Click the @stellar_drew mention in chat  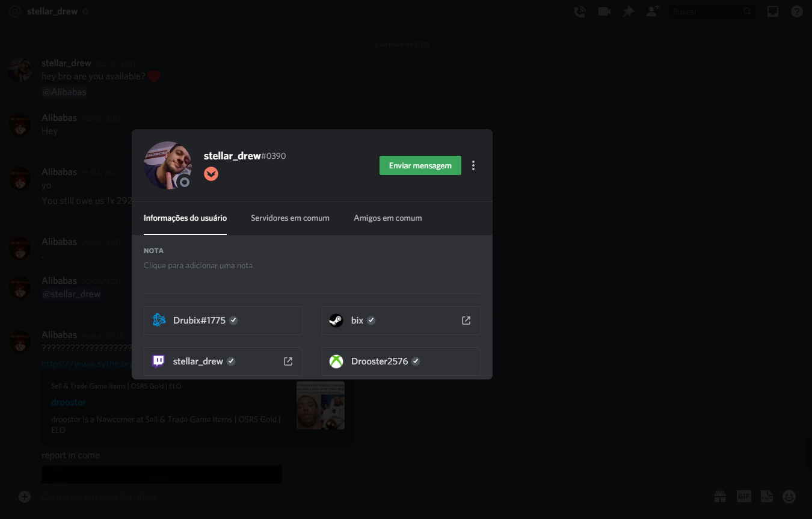[x=72, y=294]
